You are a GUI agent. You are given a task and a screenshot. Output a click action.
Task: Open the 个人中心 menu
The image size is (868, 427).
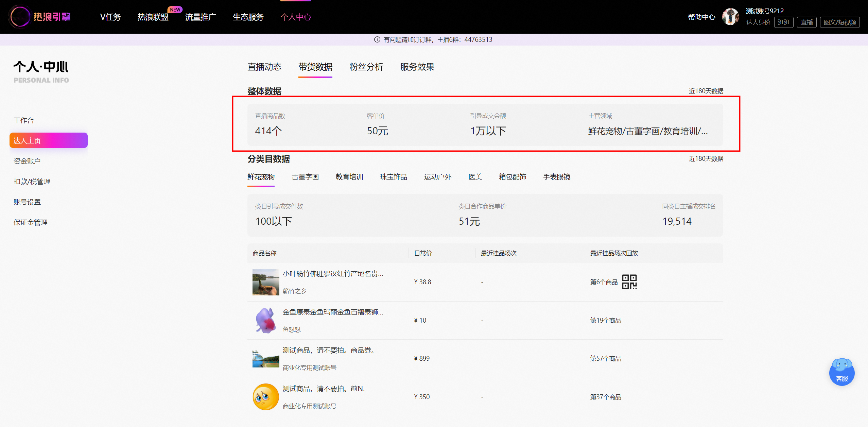pyautogui.click(x=296, y=17)
